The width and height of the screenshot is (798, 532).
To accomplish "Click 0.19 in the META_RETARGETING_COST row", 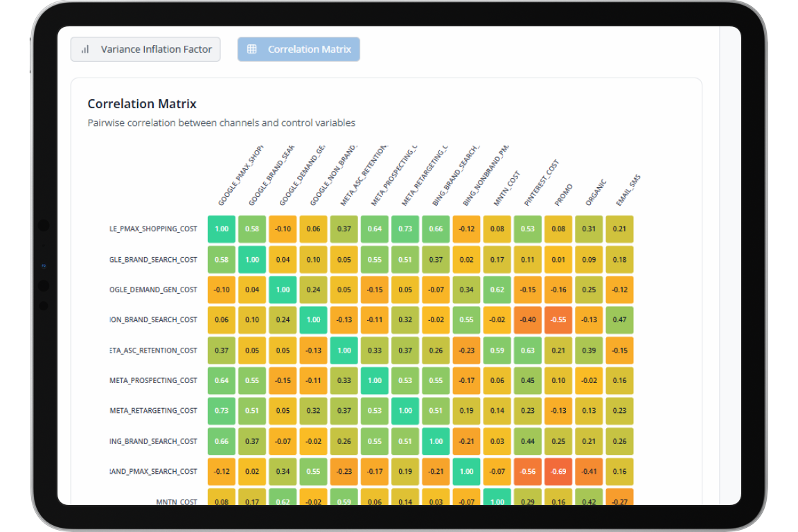I will coord(467,410).
